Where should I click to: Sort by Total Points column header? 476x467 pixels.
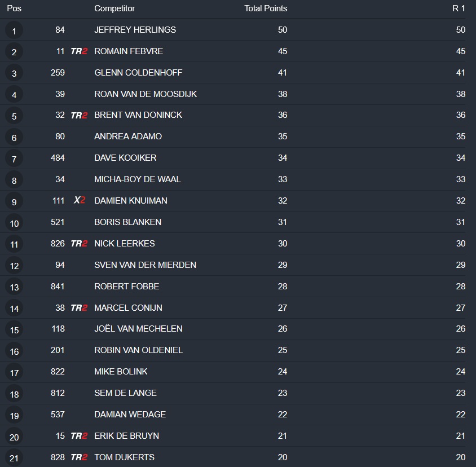point(266,8)
